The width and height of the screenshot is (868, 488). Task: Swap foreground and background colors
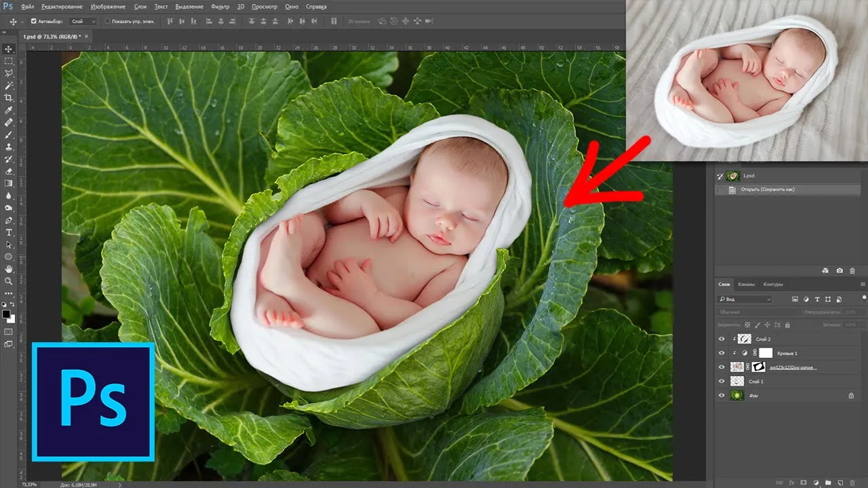pos(13,304)
